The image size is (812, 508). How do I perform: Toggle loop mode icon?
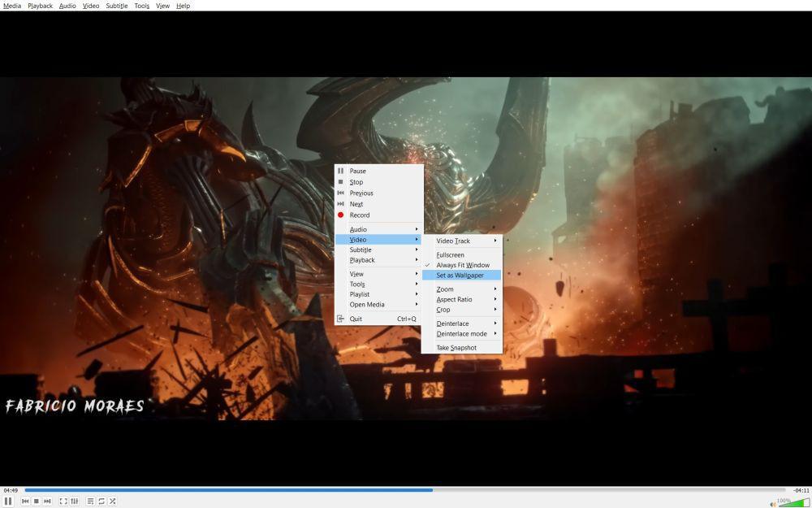(x=101, y=501)
